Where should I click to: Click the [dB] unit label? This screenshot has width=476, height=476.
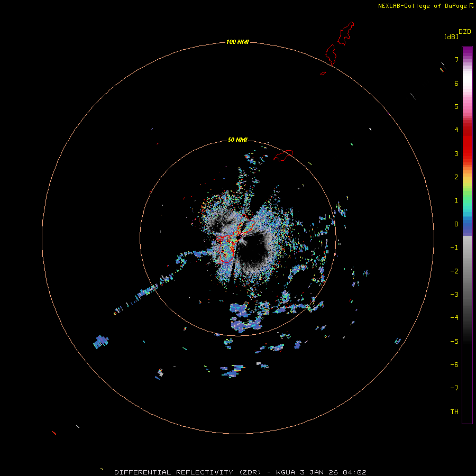point(451,36)
